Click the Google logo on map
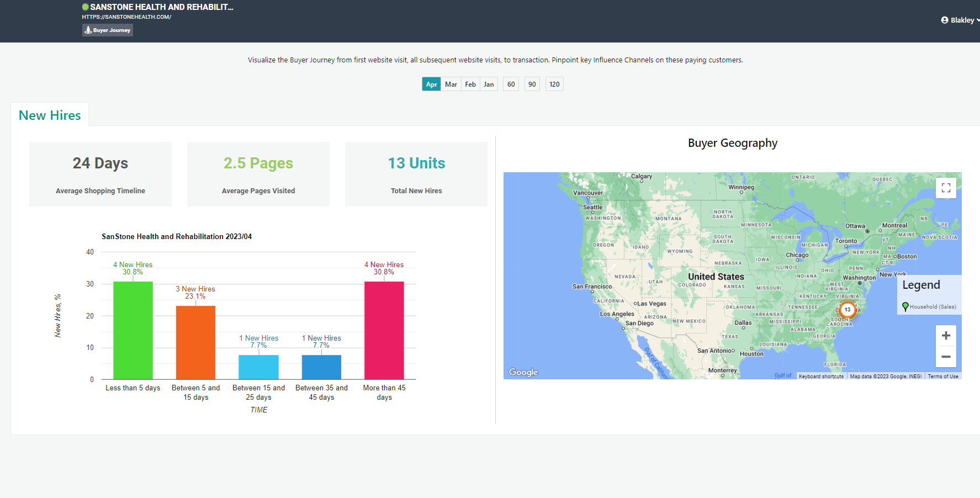The image size is (980, 498). [x=523, y=372]
